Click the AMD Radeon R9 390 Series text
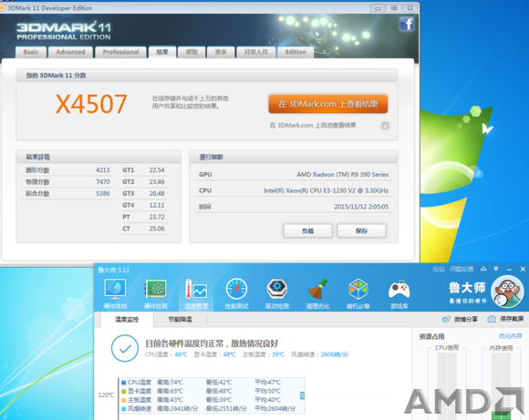 coord(342,175)
